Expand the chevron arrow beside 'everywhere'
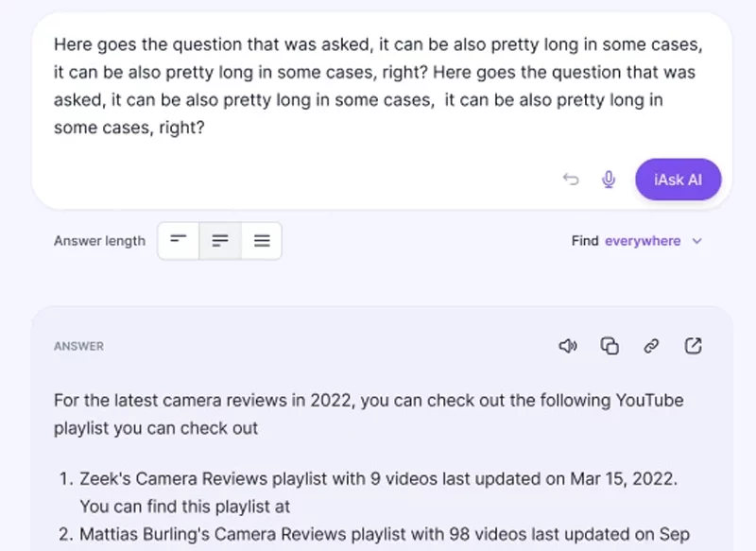The height and width of the screenshot is (551, 756). click(x=697, y=241)
